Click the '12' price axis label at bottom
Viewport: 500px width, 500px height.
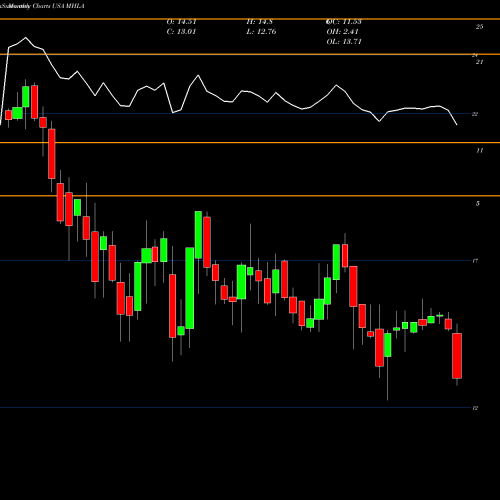[475, 408]
